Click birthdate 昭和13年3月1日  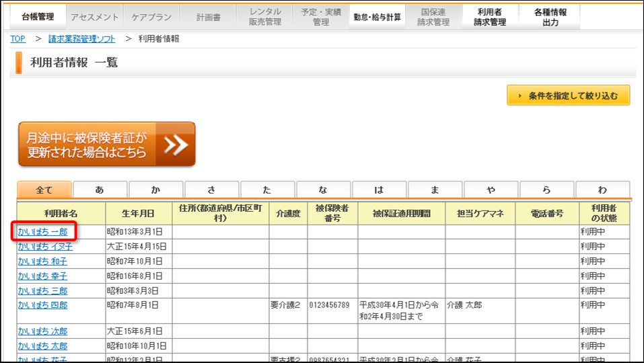coord(135,232)
